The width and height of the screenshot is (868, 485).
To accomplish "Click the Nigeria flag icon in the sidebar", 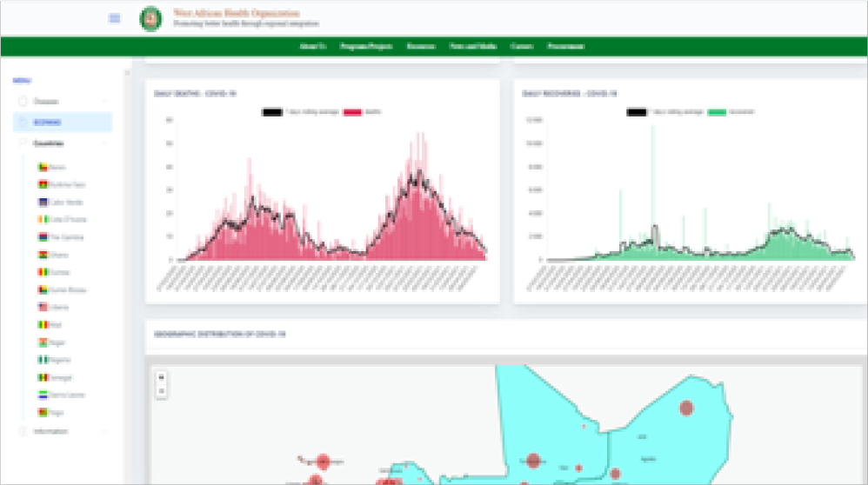I will pyautogui.click(x=43, y=360).
